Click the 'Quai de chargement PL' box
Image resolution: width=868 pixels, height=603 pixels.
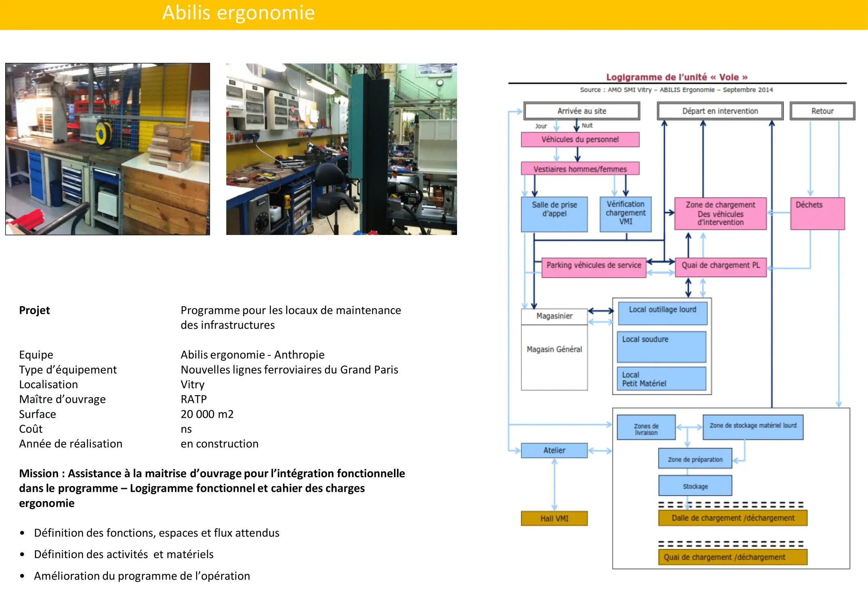coord(721,267)
